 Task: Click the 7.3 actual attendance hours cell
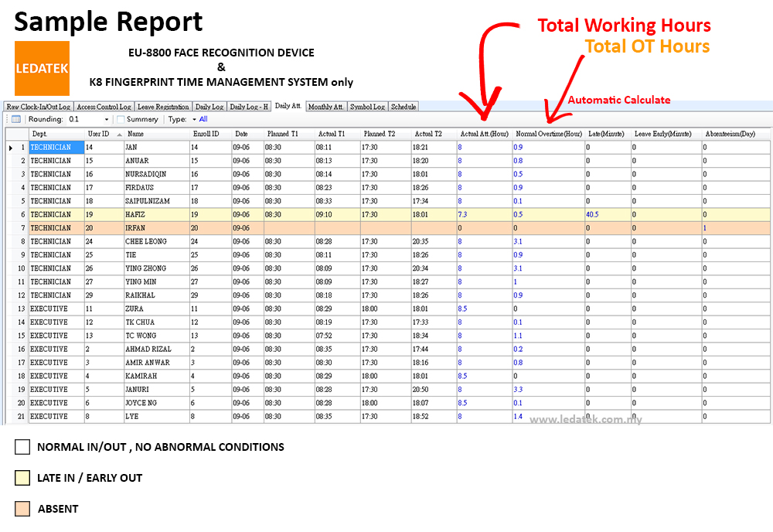click(485, 215)
